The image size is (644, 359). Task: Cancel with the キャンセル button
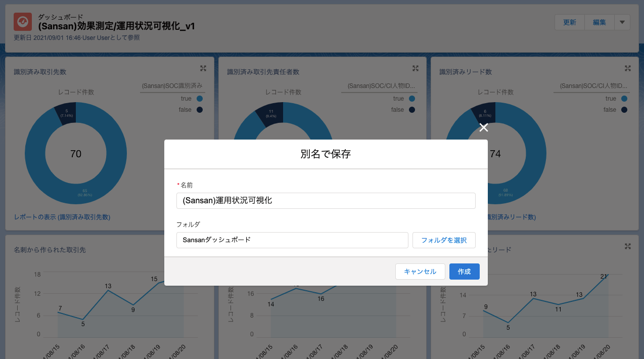pos(420,272)
